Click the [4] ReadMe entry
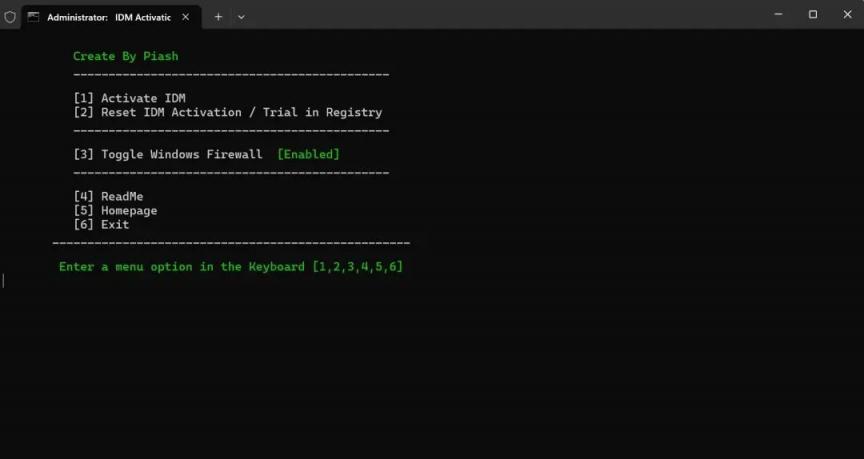This screenshot has height=459, width=864. [x=108, y=196]
